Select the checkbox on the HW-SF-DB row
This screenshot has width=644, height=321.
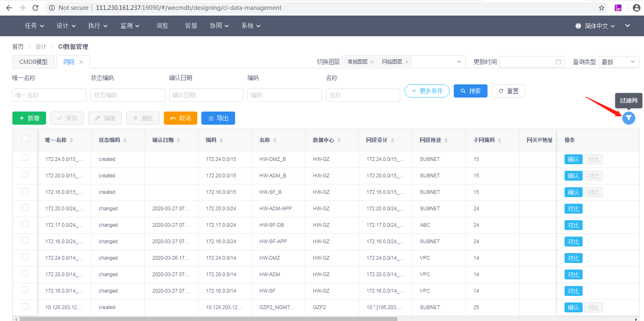pos(25,225)
